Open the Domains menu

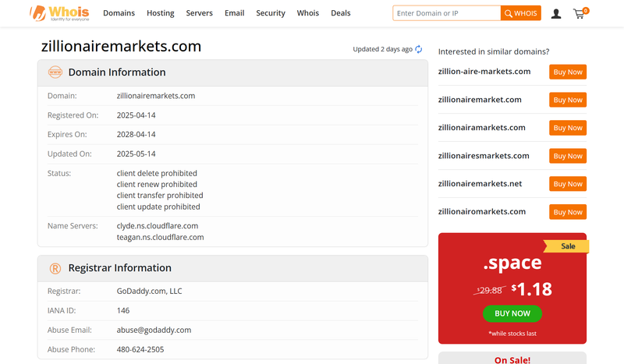click(119, 13)
